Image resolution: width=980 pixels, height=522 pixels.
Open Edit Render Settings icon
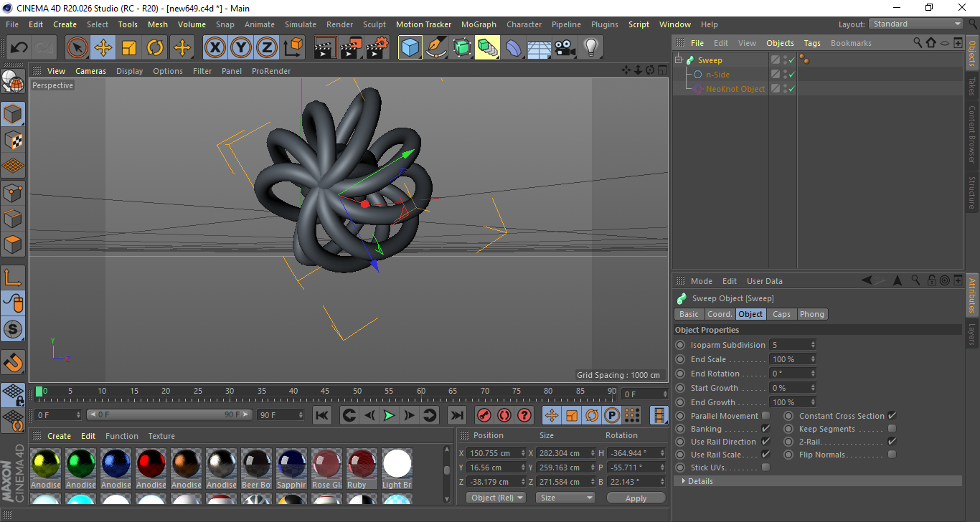[x=377, y=48]
